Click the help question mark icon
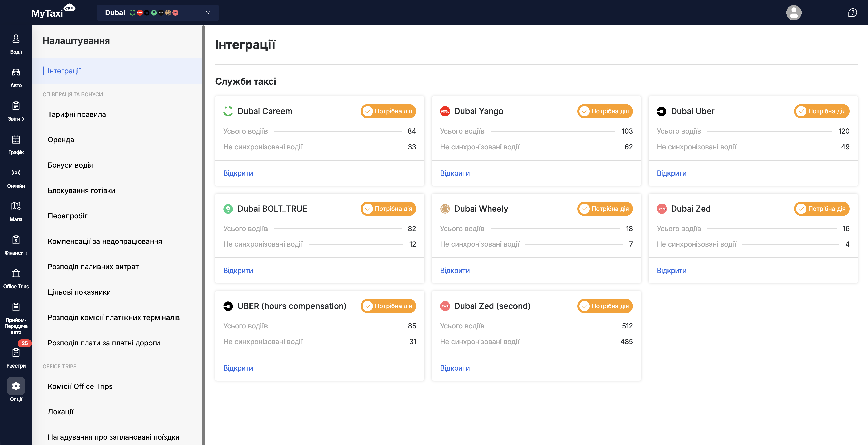Screen dimensions: 868x445 click(852, 13)
